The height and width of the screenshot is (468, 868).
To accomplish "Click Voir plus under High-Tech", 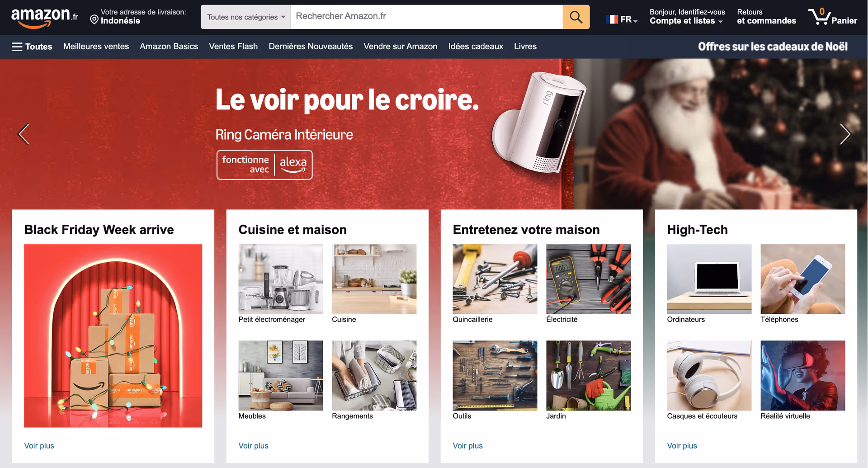I will tap(682, 446).
